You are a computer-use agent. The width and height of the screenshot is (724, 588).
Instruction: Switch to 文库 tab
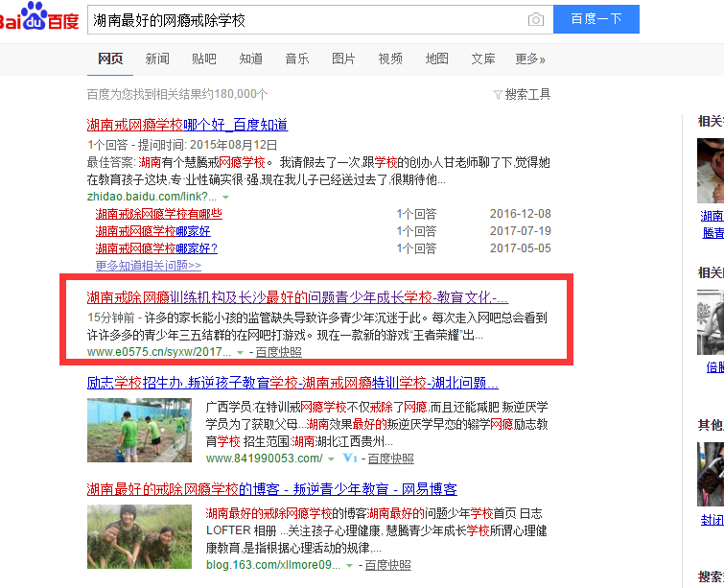pyautogui.click(x=483, y=59)
